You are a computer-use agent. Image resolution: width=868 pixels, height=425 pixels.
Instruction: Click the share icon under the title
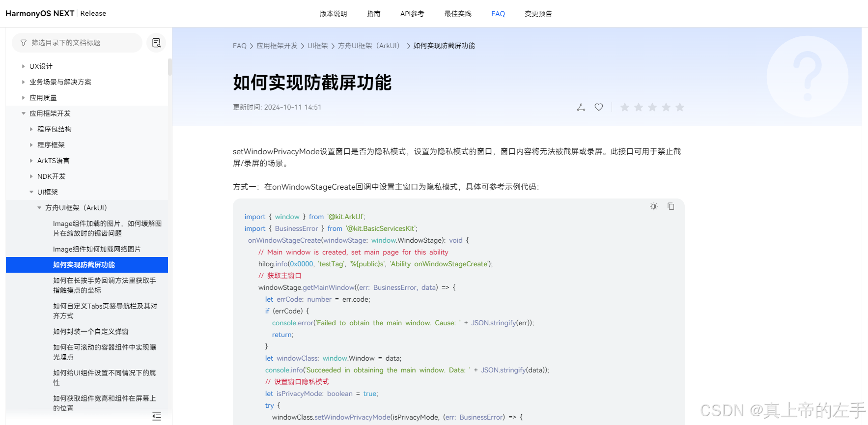581,107
